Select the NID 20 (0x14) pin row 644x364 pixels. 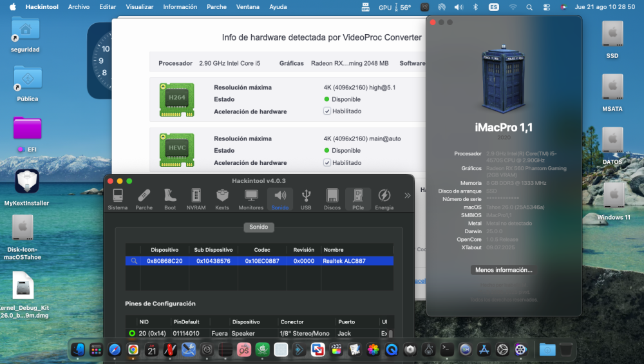point(257,333)
